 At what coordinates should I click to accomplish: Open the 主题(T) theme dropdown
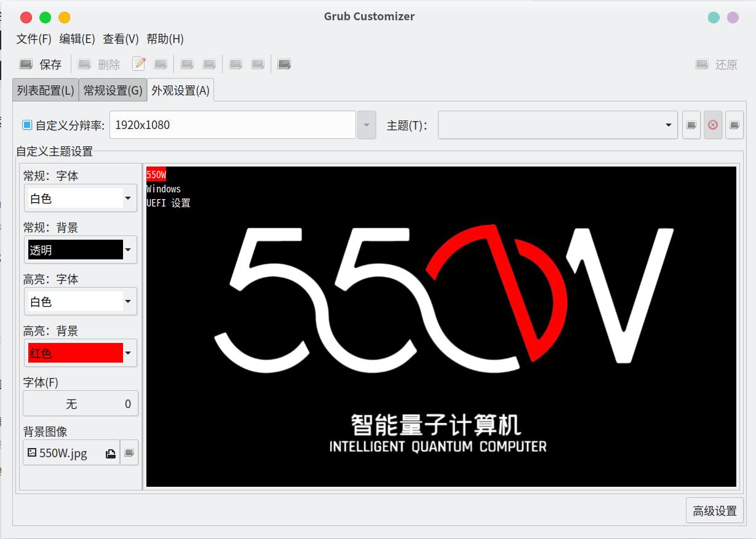558,125
